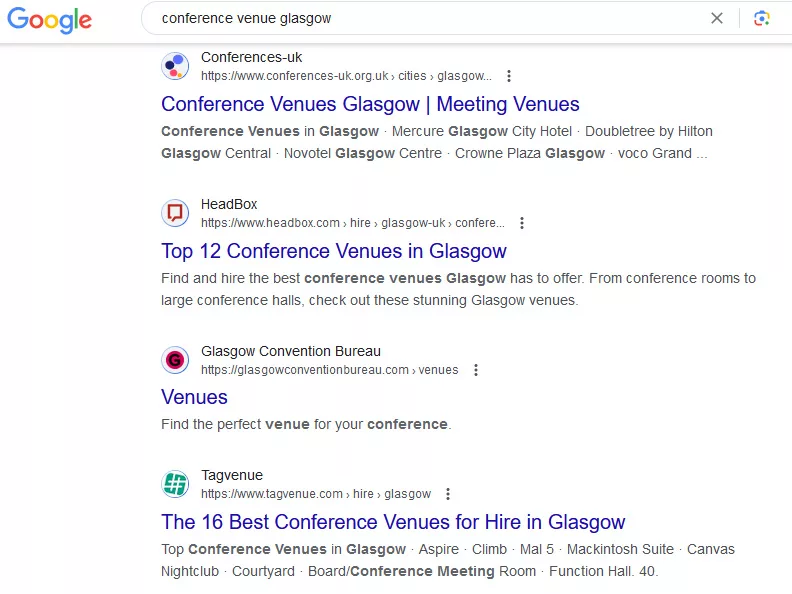Click the Google logo
The height and width of the screenshot is (594, 792).
(x=50, y=20)
